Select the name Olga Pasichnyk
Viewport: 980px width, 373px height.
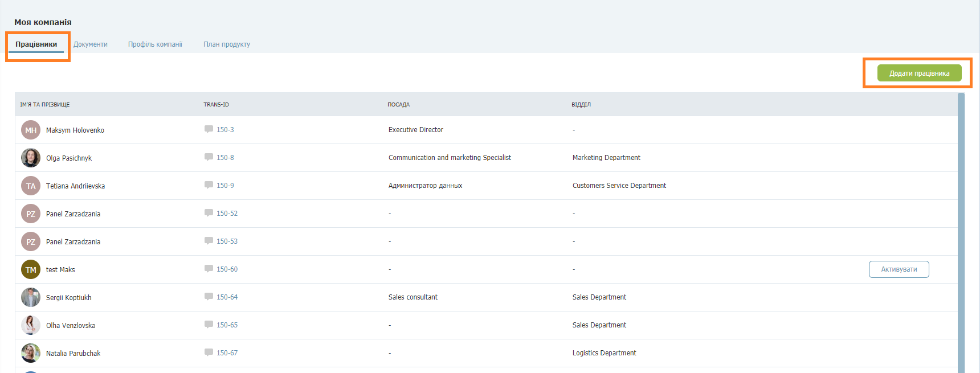pyautogui.click(x=69, y=158)
